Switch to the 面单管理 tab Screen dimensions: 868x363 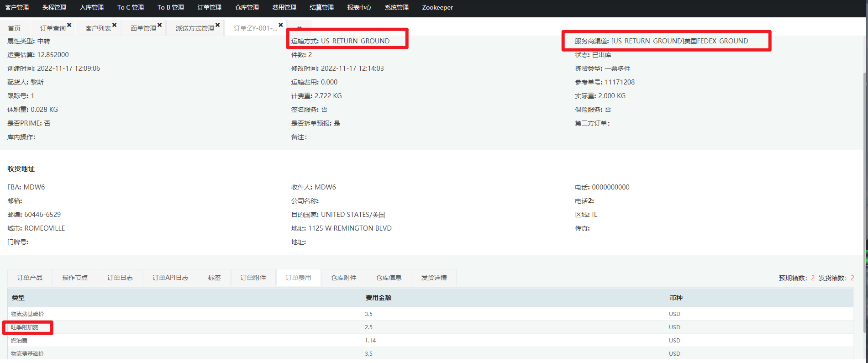[143, 28]
